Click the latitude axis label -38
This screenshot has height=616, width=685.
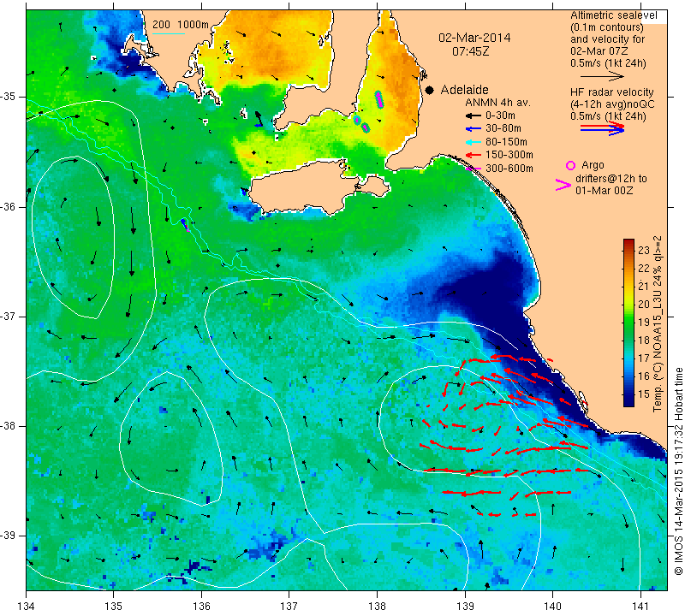(x=9, y=426)
